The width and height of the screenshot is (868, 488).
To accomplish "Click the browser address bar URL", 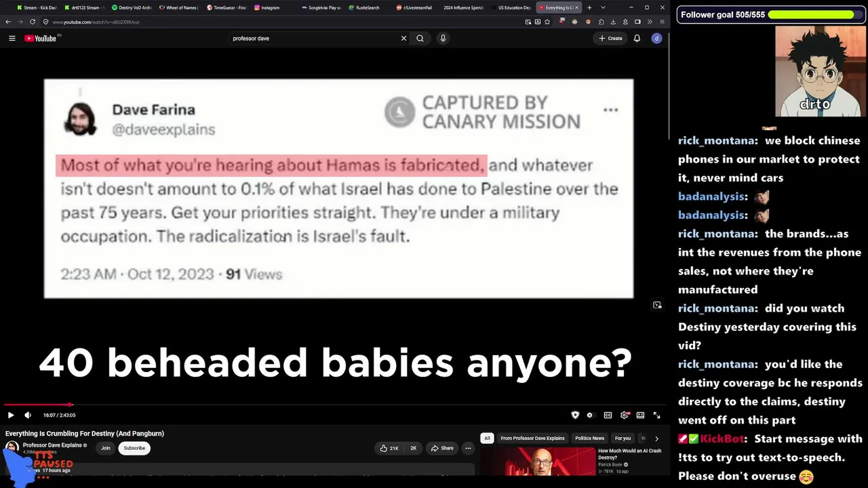I will point(96,22).
